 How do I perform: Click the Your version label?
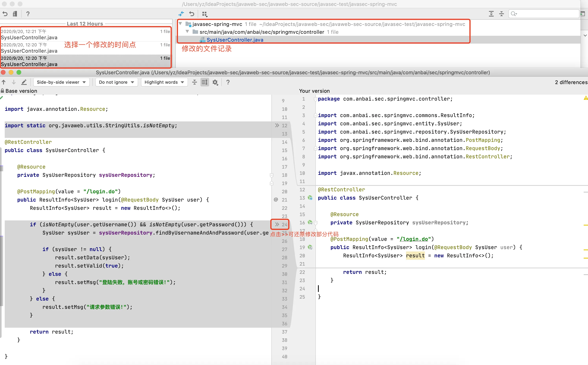click(314, 91)
